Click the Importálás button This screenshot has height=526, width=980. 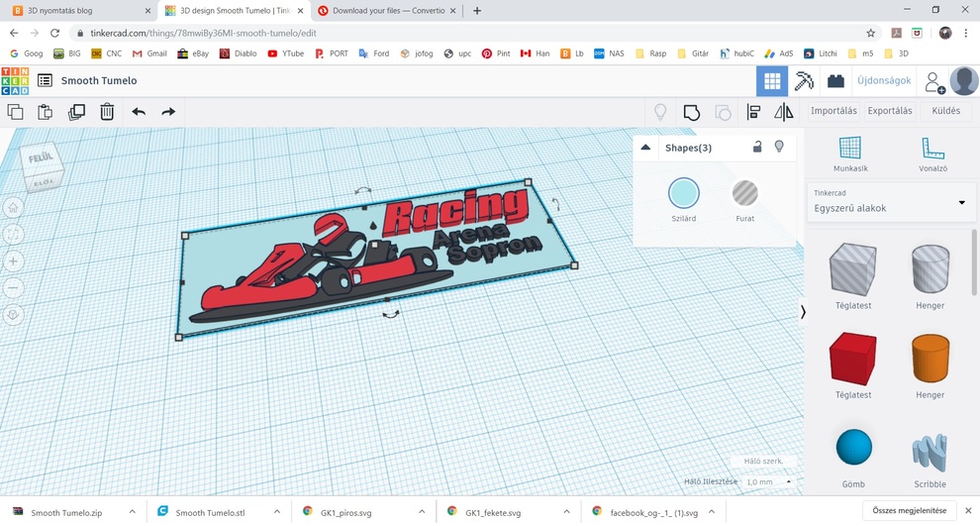click(x=833, y=111)
